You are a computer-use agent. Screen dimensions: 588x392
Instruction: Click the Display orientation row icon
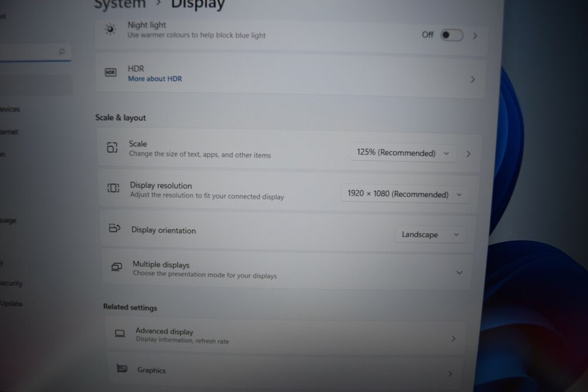115,228
